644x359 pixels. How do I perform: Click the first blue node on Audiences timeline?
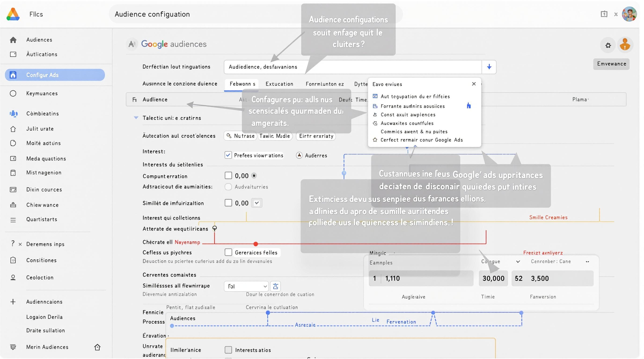(172, 326)
